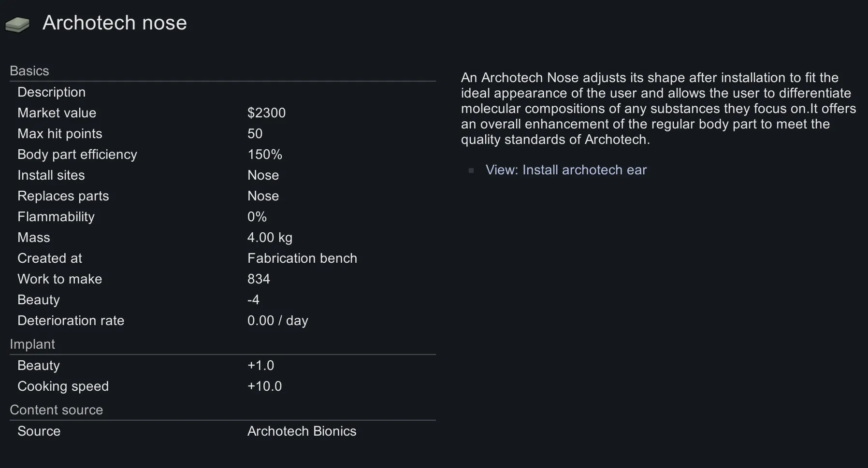Click the Basics section header
The image size is (868, 468).
[x=29, y=71]
